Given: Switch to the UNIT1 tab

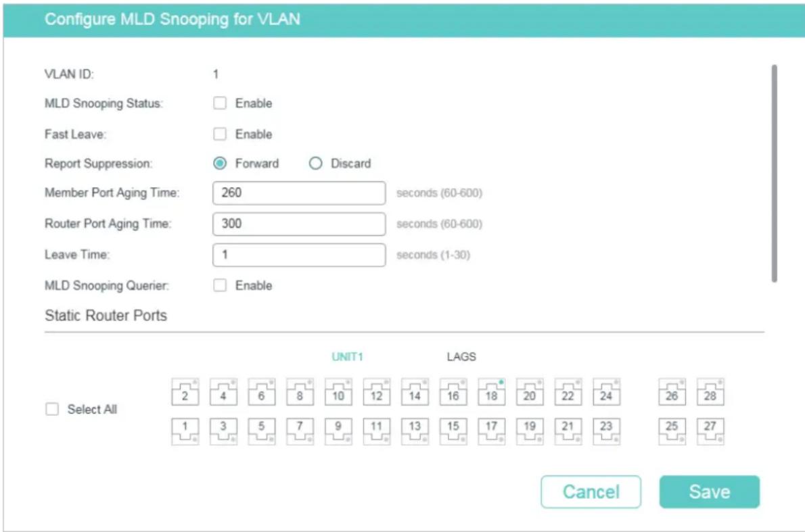Looking at the screenshot, I should click(347, 356).
